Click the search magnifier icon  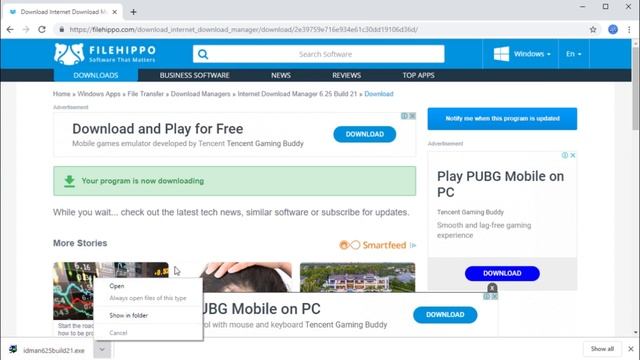coord(203,54)
